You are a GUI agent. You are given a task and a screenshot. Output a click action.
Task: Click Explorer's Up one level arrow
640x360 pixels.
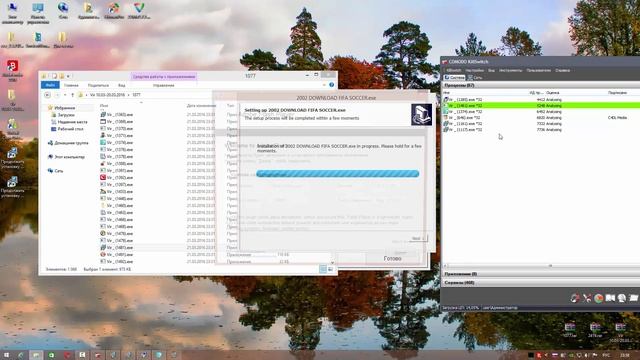(72, 95)
